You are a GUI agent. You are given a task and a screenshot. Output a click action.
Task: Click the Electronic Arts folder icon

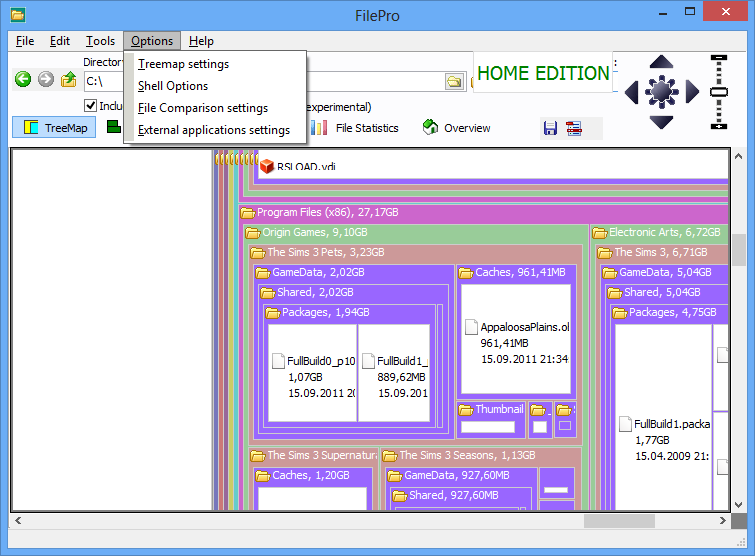(x=599, y=233)
